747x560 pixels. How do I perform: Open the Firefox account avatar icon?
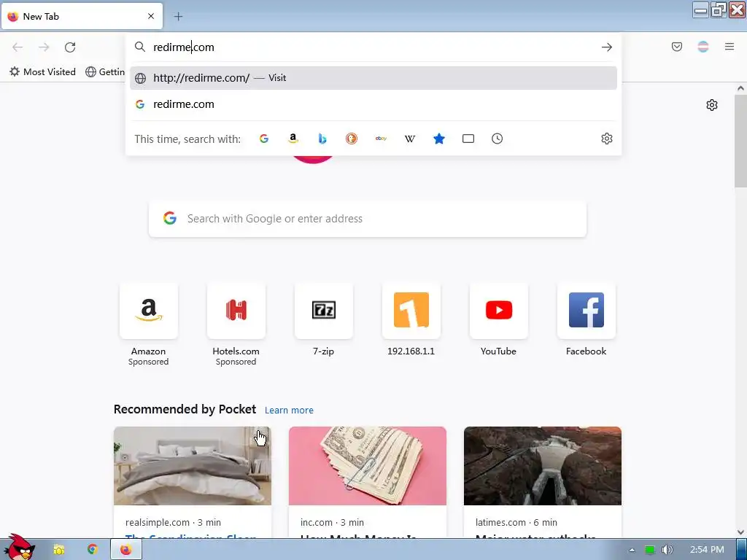pos(703,47)
